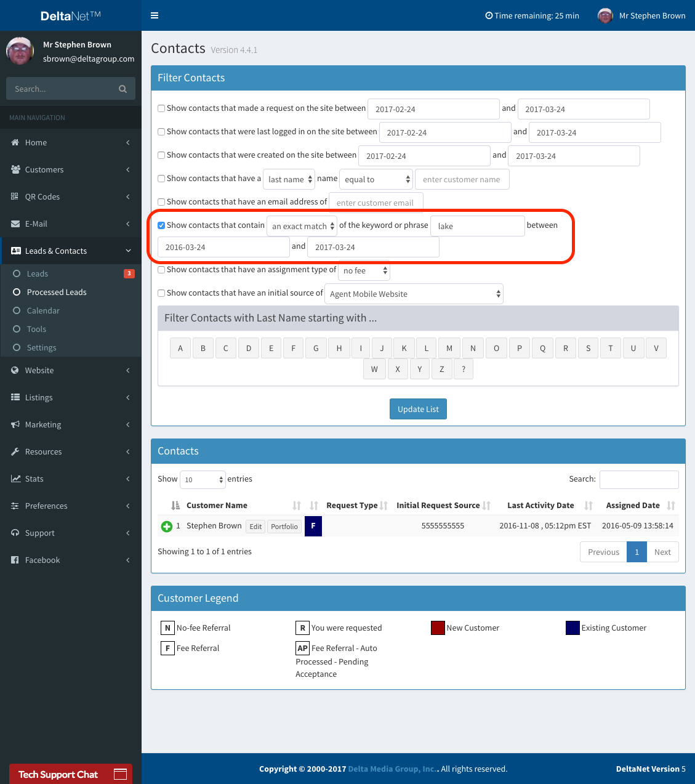
Task: Toggle the hamburger sidebar menu icon
Action: (155, 15)
